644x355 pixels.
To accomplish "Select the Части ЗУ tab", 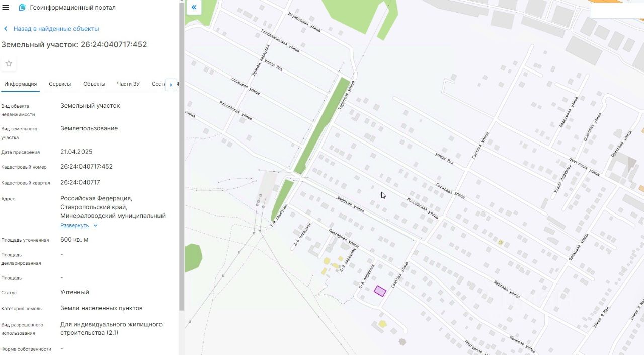I will 128,84.
